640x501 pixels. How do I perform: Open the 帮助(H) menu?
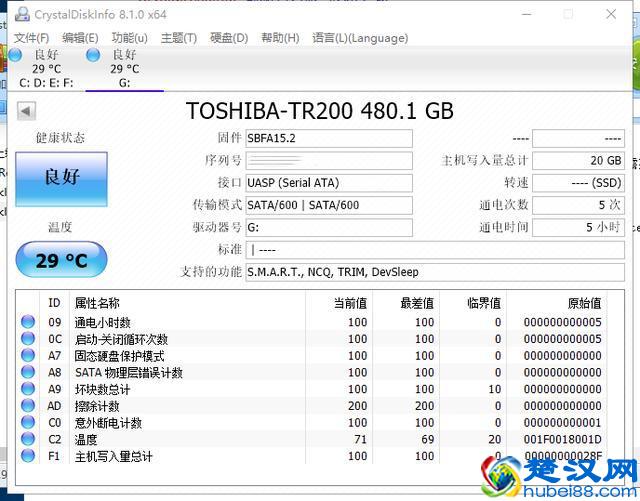(280, 38)
